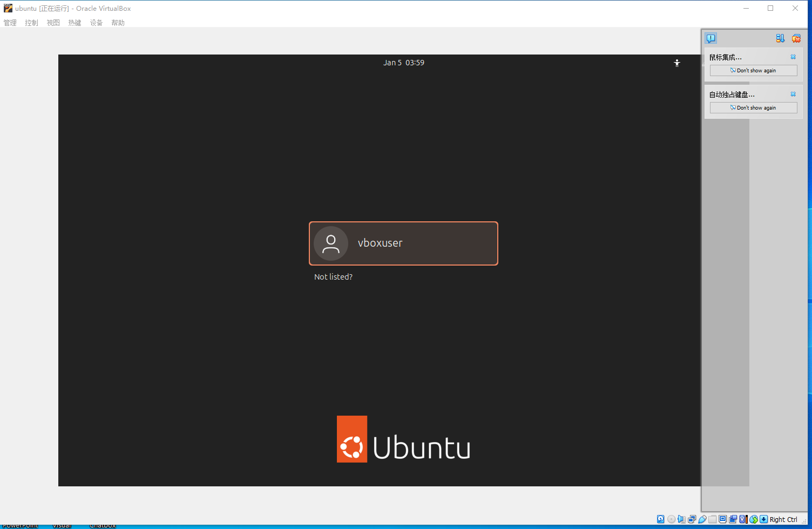812x529 pixels.
Task: Click the shared folders status icon
Action: [713, 519]
